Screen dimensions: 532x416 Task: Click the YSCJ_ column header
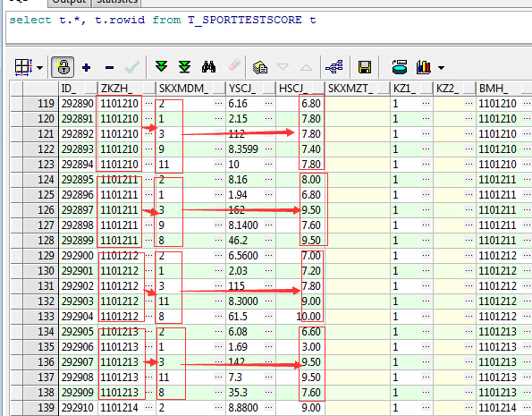tap(250, 89)
